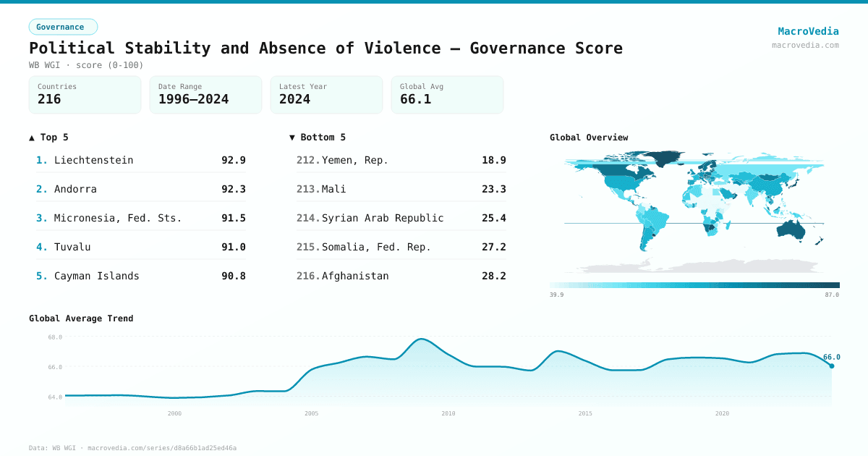Click the WB WGI score subtitle
The height and width of the screenshot is (456, 868).
pos(86,65)
